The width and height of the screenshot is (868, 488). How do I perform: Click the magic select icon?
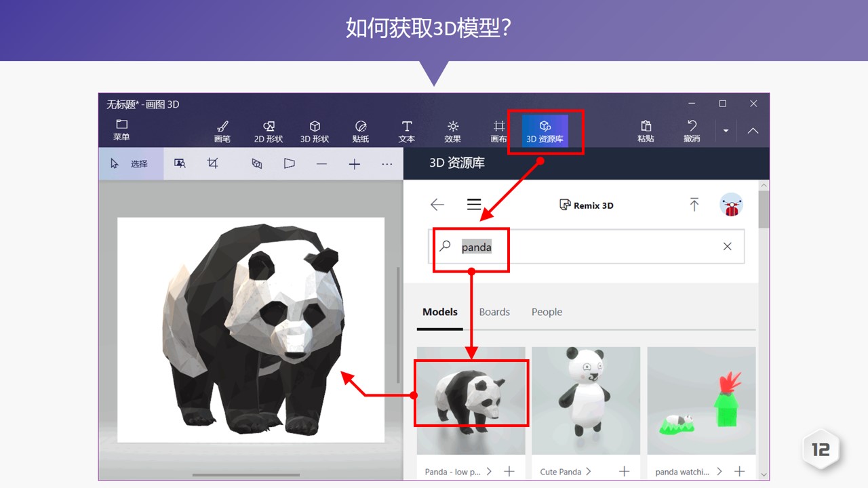click(x=180, y=163)
